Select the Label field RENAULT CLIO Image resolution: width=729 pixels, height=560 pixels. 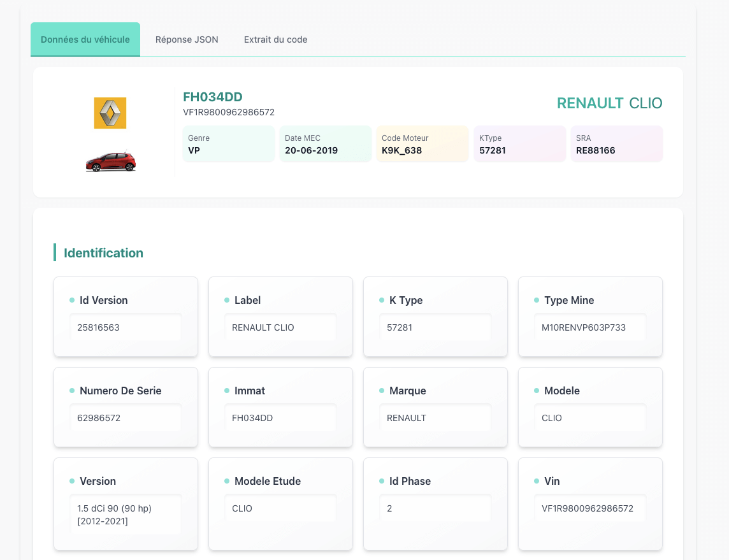coord(280,327)
